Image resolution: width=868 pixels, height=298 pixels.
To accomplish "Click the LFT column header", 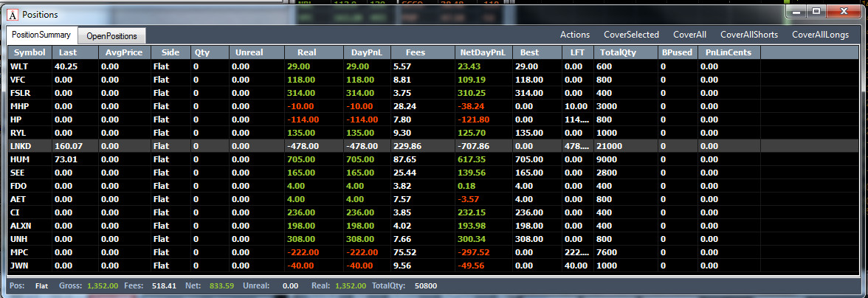I will point(577,52).
